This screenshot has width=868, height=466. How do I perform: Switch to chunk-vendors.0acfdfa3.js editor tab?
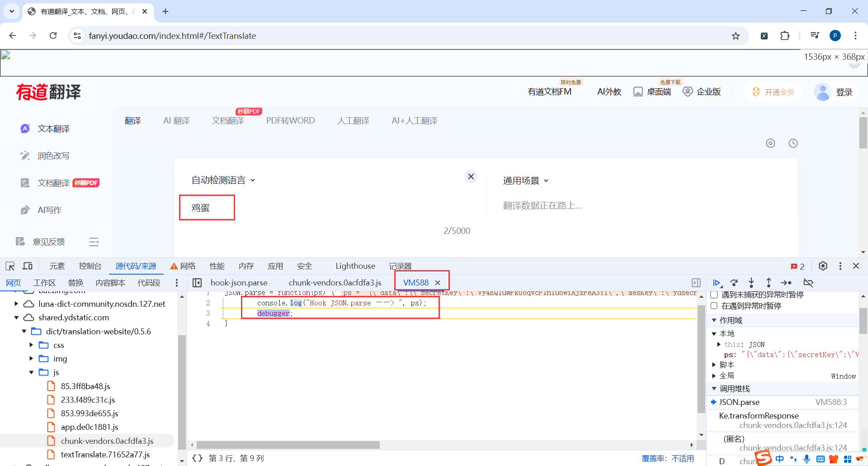pyautogui.click(x=335, y=283)
